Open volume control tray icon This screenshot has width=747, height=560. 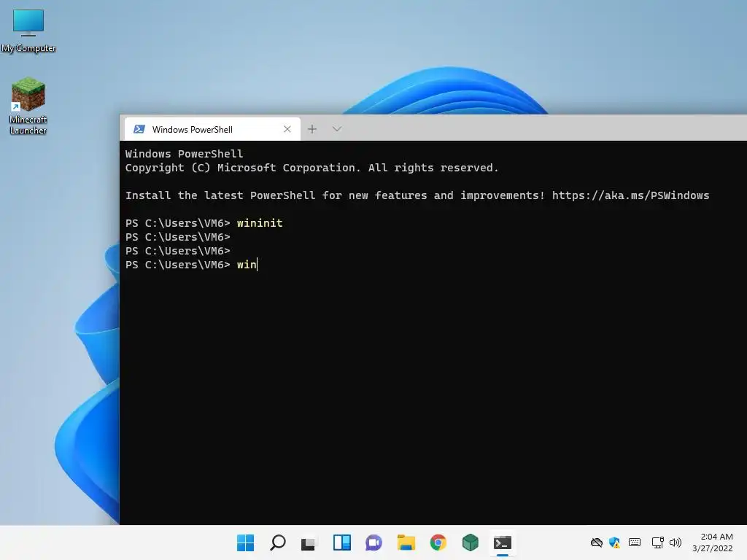(675, 542)
